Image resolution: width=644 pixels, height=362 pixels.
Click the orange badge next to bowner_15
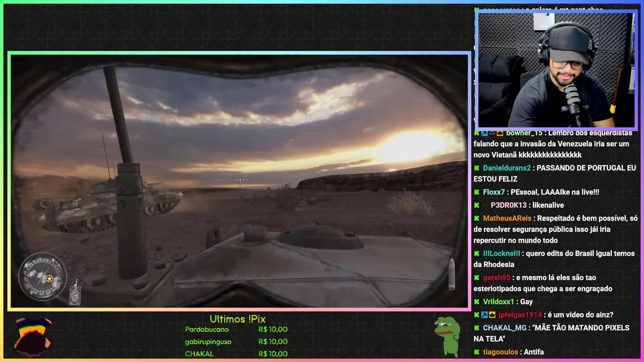point(500,133)
